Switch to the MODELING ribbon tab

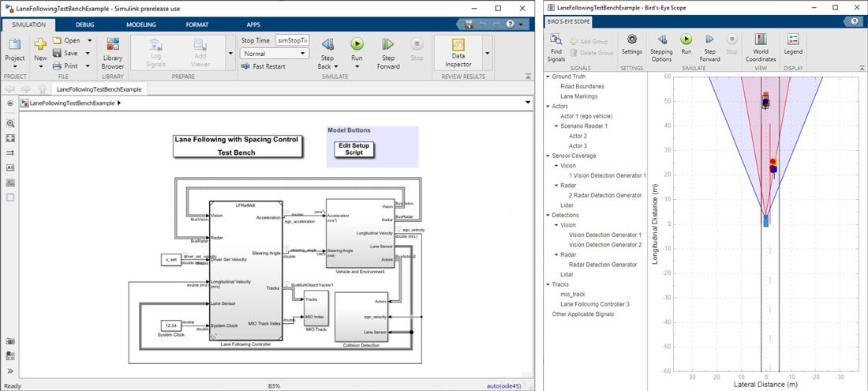click(x=141, y=25)
